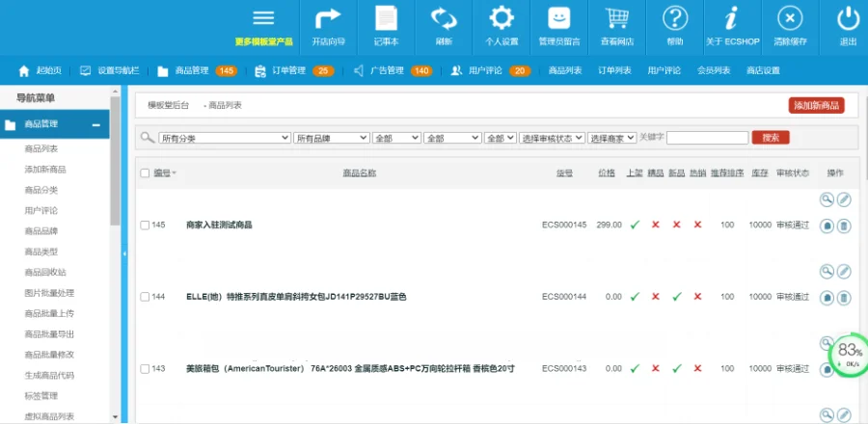Toggle the select-all checkbox in table header
The width and height of the screenshot is (868, 424).
tap(145, 173)
